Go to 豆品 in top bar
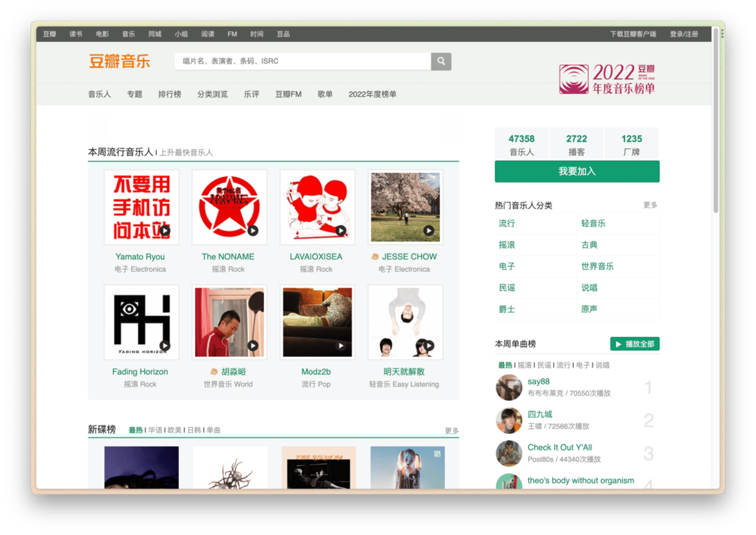Image resolution: width=756 pixels, height=535 pixels. 283,33
